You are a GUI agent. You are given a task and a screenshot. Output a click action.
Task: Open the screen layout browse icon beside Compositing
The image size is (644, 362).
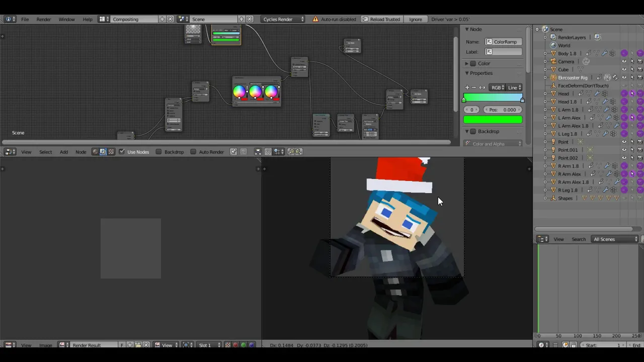(103, 19)
